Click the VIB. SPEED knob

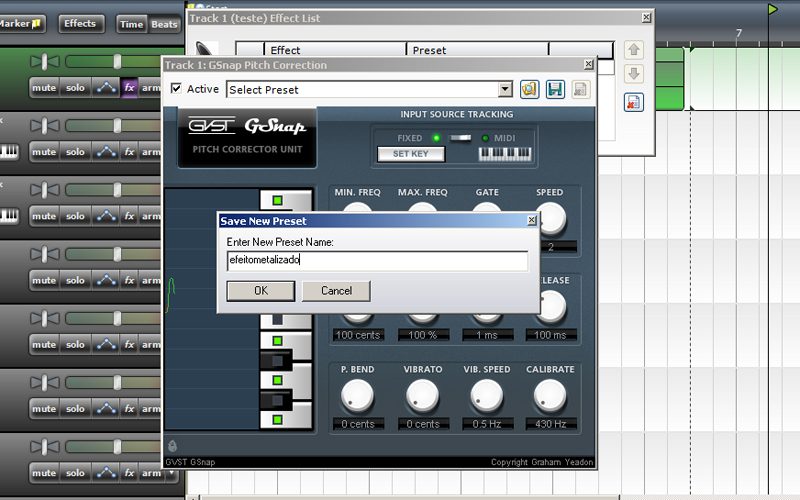point(487,395)
